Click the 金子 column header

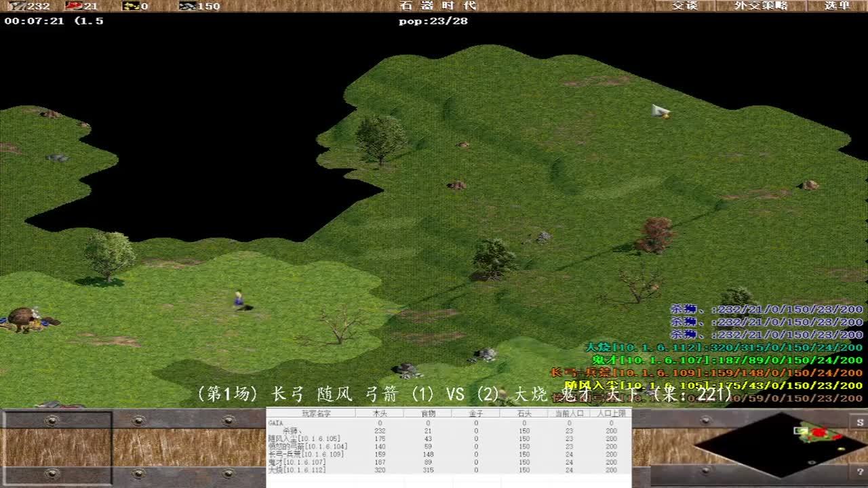pyautogui.click(x=476, y=413)
